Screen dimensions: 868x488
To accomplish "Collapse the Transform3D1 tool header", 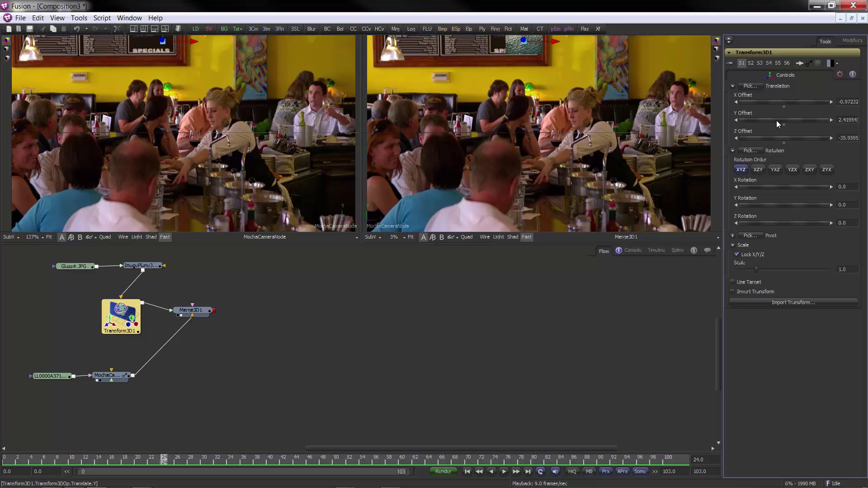I will click(x=729, y=52).
